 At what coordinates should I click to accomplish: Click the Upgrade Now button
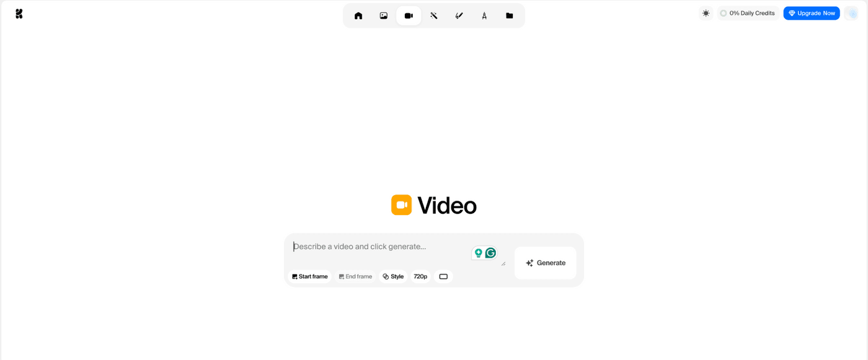812,13
